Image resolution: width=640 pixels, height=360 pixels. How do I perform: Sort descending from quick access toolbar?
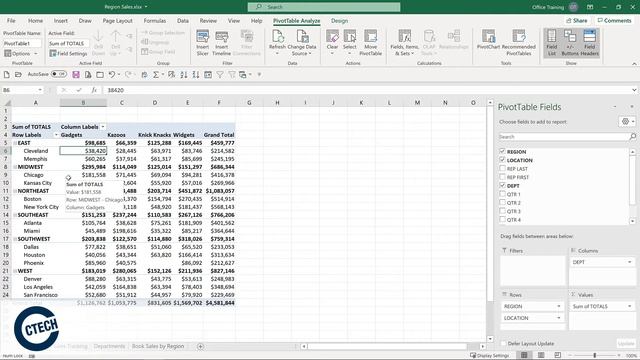196,74
